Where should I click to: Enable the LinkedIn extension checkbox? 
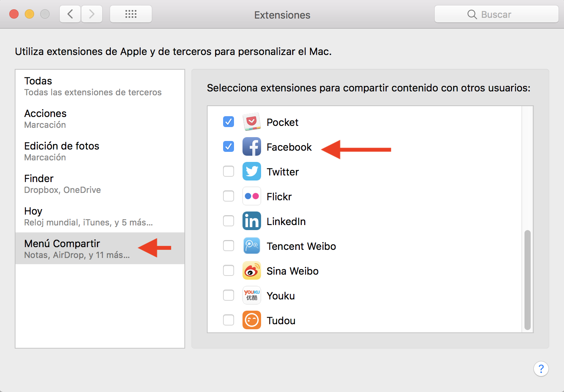pos(229,221)
